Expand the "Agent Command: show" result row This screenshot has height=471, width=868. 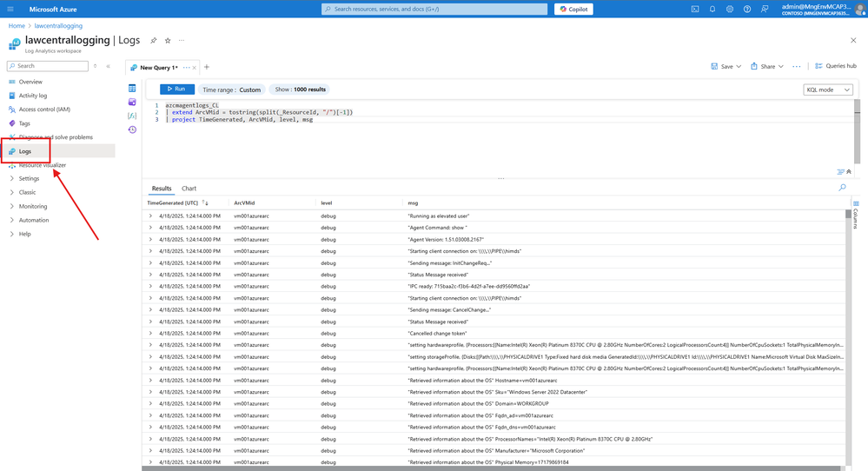pyautogui.click(x=150, y=228)
